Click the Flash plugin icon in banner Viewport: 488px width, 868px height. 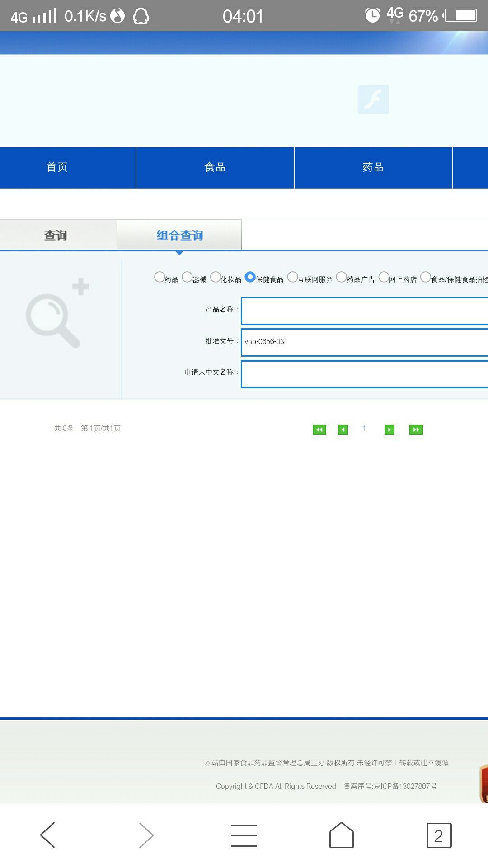tap(373, 99)
